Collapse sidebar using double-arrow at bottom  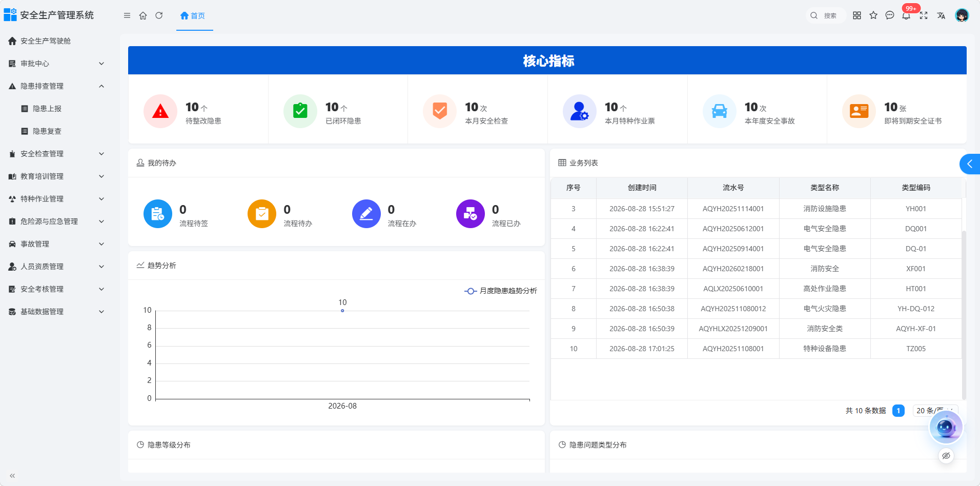(x=12, y=476)
